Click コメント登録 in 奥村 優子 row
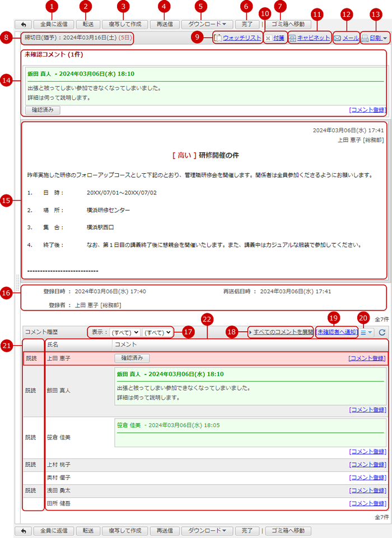Image resolution: width=392 pixels, height=538 pixels. pyautogui.click(x=368, y=477)
